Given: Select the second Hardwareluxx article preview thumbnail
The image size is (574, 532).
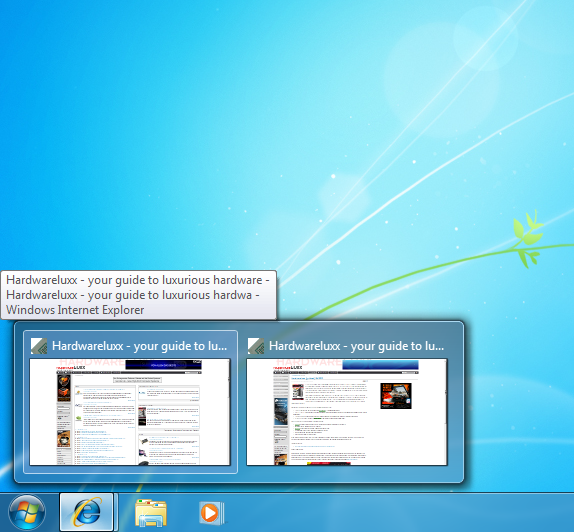Looking at the screenshot, I should point(347,412).
